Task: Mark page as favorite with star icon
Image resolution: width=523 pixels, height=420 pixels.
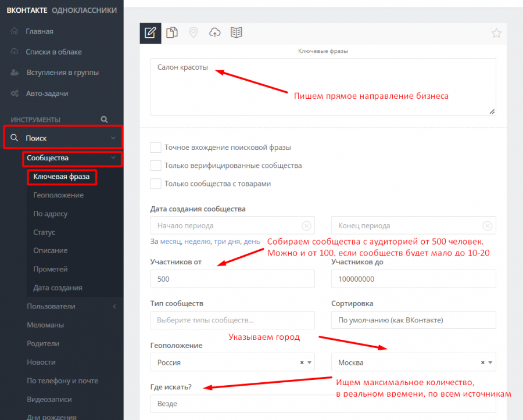Action: click(496, 33)
